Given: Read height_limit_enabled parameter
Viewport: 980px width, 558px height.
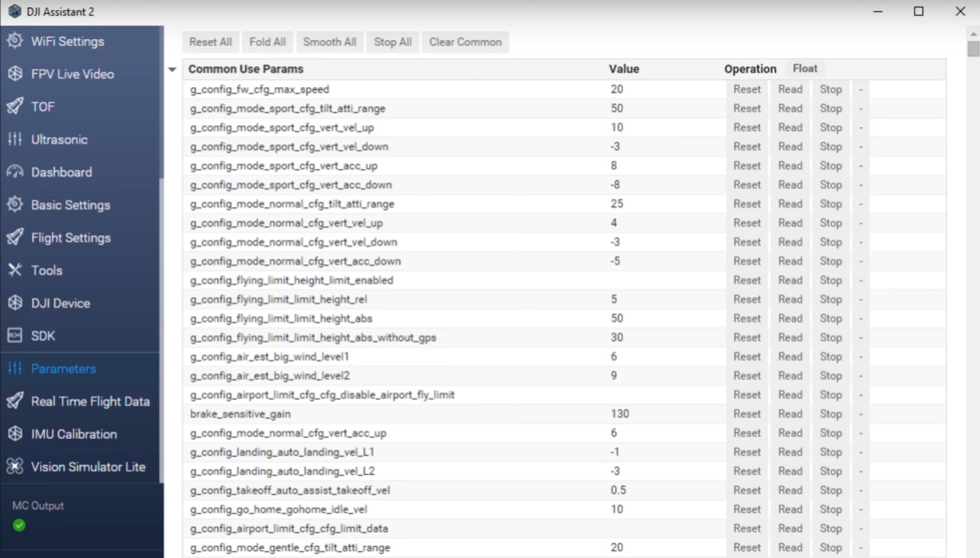Looking at the screenshot, I should point(790,280).
